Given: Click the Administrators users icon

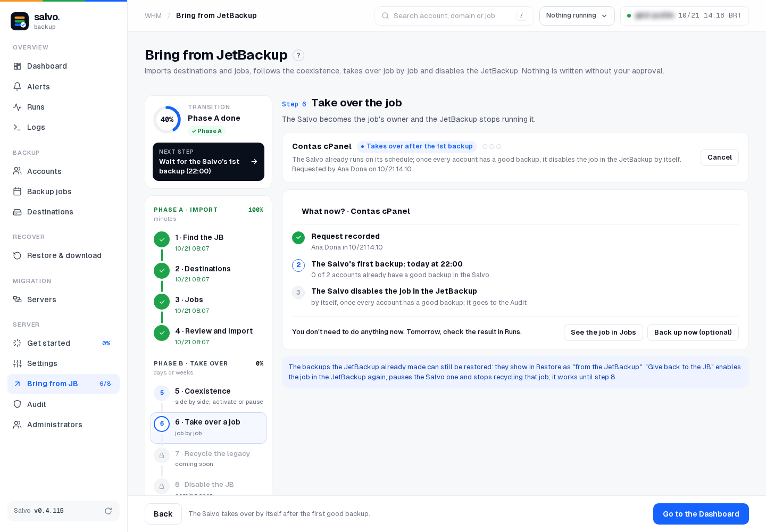Looking at the screenshot, I should [x=18, y=425].
